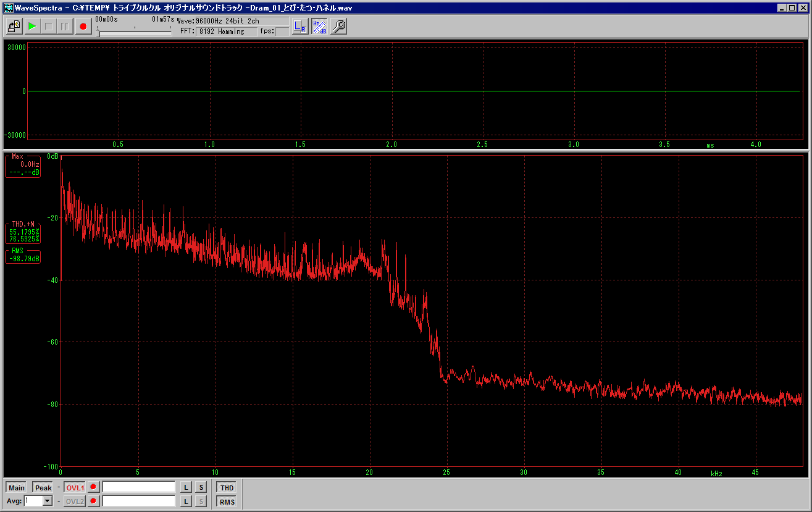Click the overlay 1 name text field
The height and width of the screenshot is (512, 812).
139,487
